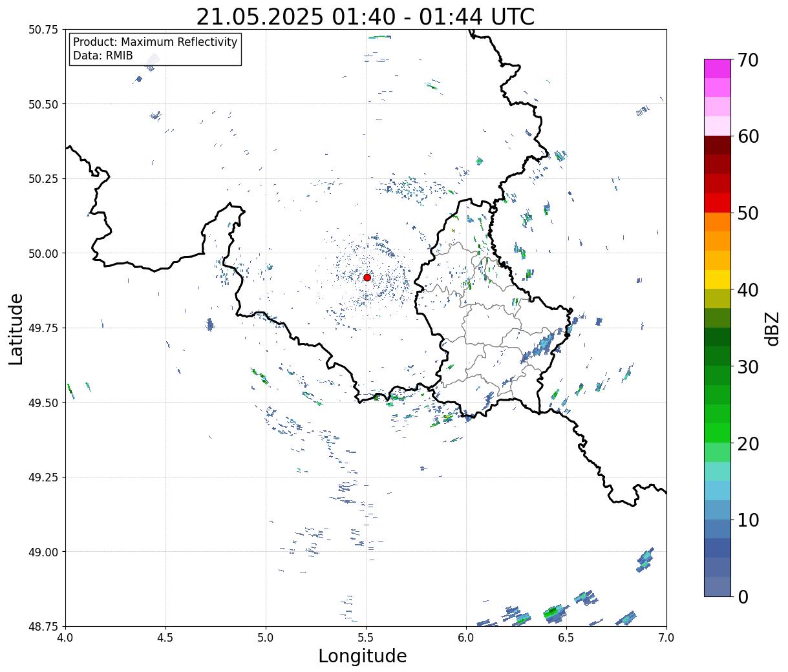
Task: Click the latitude tick label 49.00
Action: pos(43,552)
